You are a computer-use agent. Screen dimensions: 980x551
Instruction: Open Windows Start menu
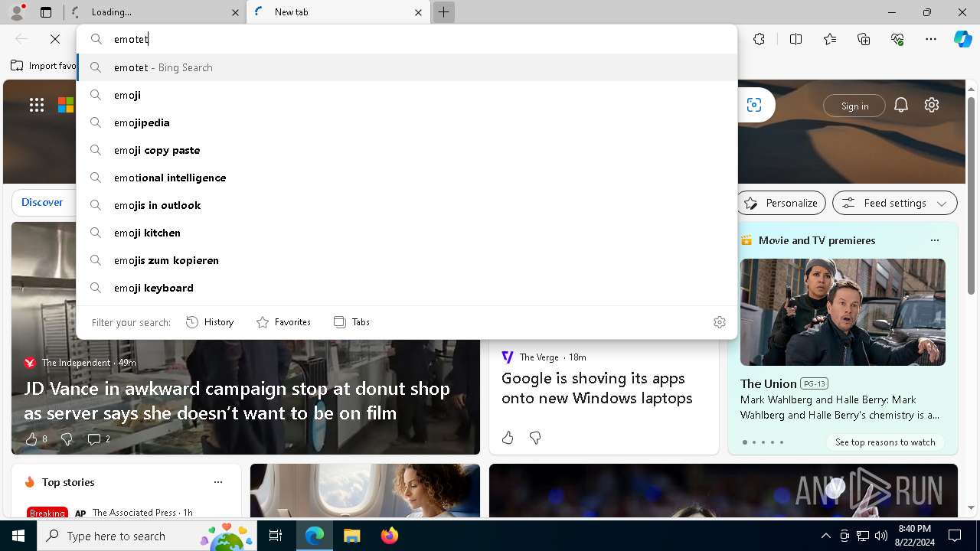click(x=18, y=536)
